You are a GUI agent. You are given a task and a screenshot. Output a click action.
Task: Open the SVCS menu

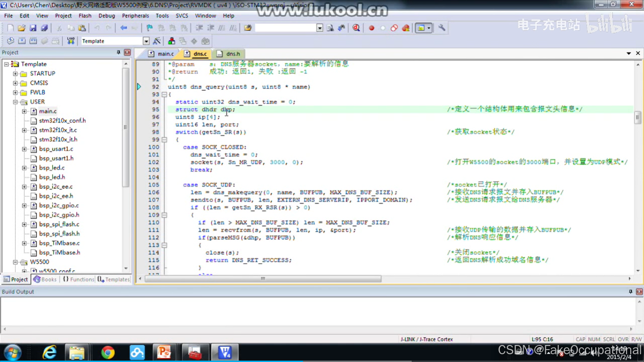[x=182, y=16]
